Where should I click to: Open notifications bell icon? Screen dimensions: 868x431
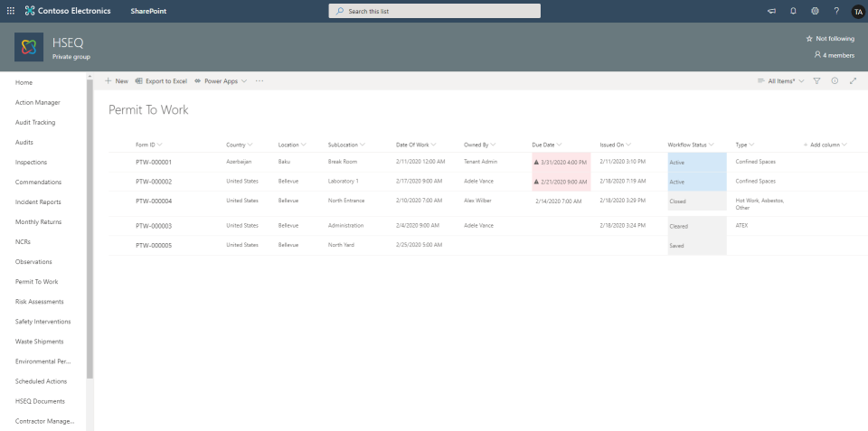(x=793, y=11)
